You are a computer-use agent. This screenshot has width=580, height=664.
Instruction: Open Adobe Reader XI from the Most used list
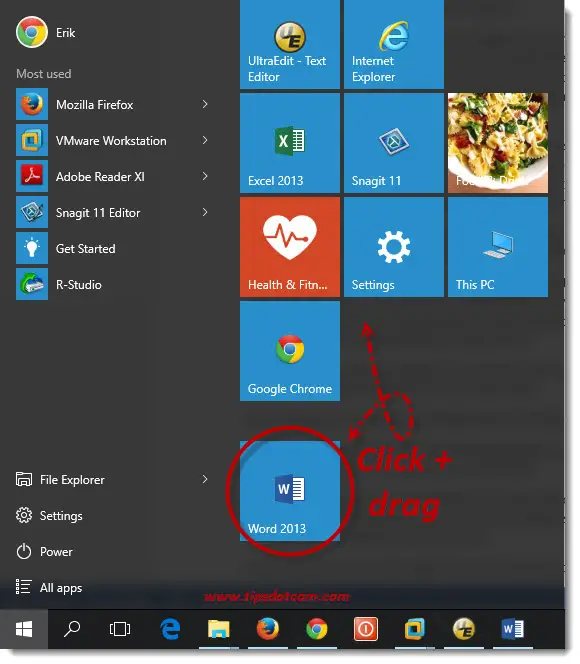click(114, 176)
